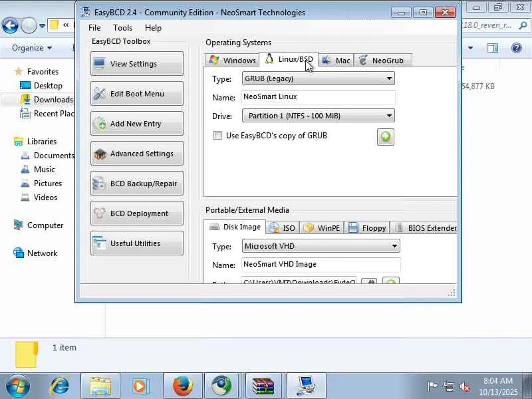Click the Add New Entry button
Viewport: 532px width, 399px height.
[x=137, y=124]
